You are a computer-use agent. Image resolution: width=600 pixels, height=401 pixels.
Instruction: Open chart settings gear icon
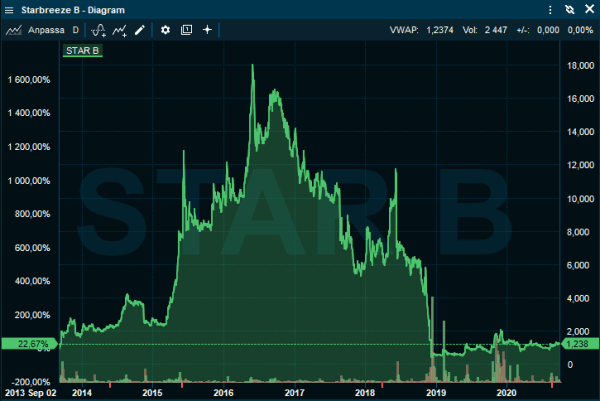pyautogui.click(x=165, y=30)
